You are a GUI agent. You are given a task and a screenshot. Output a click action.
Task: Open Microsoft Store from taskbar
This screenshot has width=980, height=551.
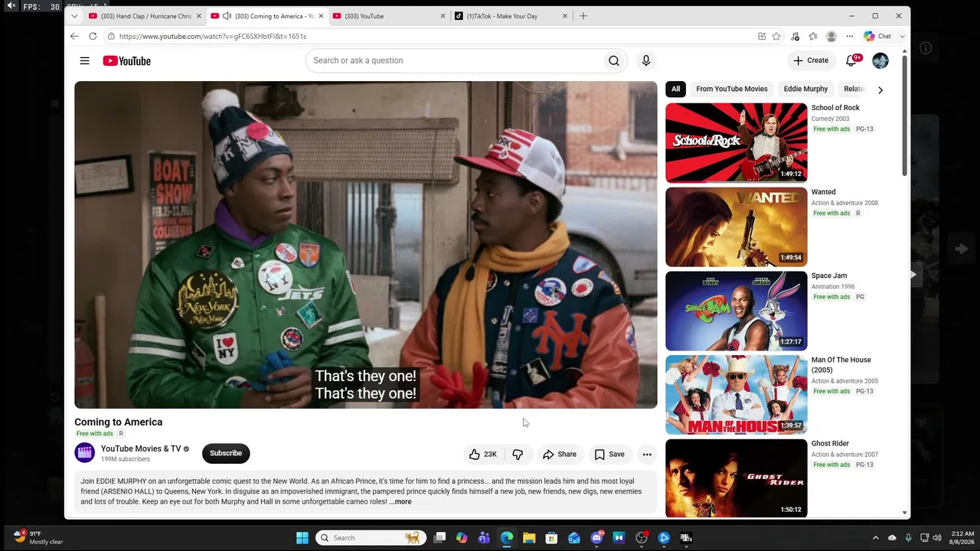[x=551, y=538]
